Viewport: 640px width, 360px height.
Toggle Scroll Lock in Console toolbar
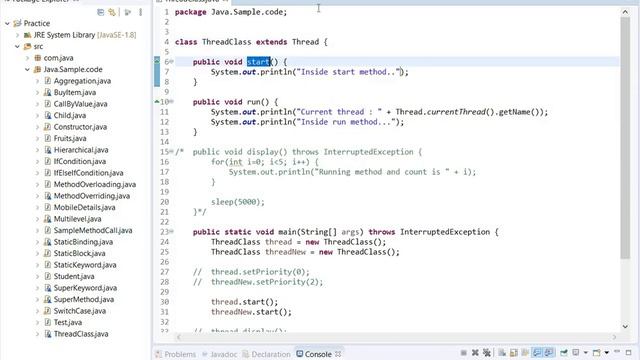(513, 353)
